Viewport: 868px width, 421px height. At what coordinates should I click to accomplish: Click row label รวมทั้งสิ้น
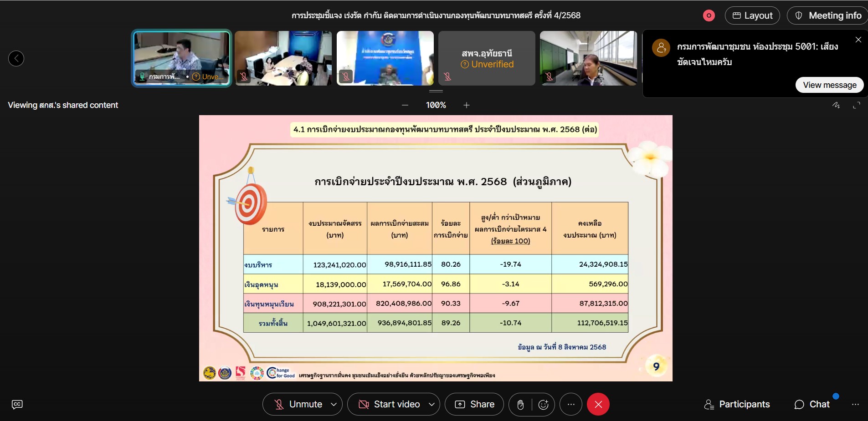click(x=273, y=323)
